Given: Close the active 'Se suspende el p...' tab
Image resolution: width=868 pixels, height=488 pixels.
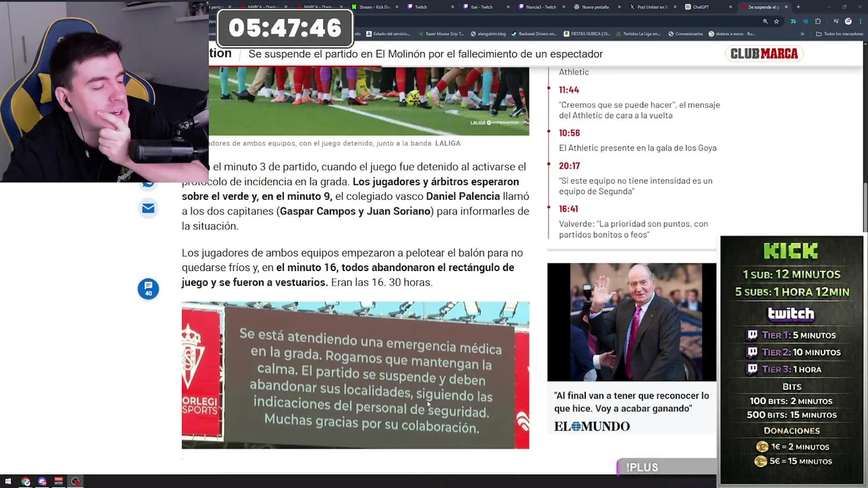Looking at the screenshot, I should pos(786,7).
